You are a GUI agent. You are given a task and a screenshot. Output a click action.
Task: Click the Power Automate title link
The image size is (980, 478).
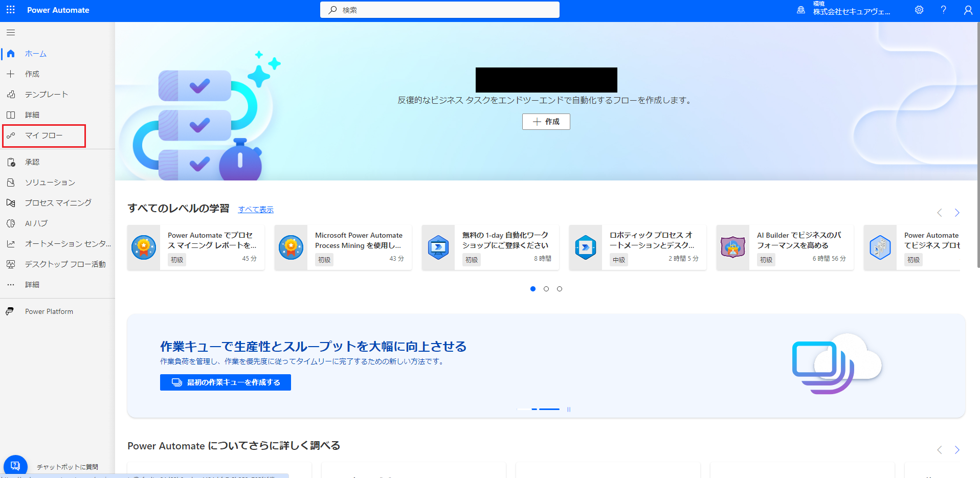point(58,10)
